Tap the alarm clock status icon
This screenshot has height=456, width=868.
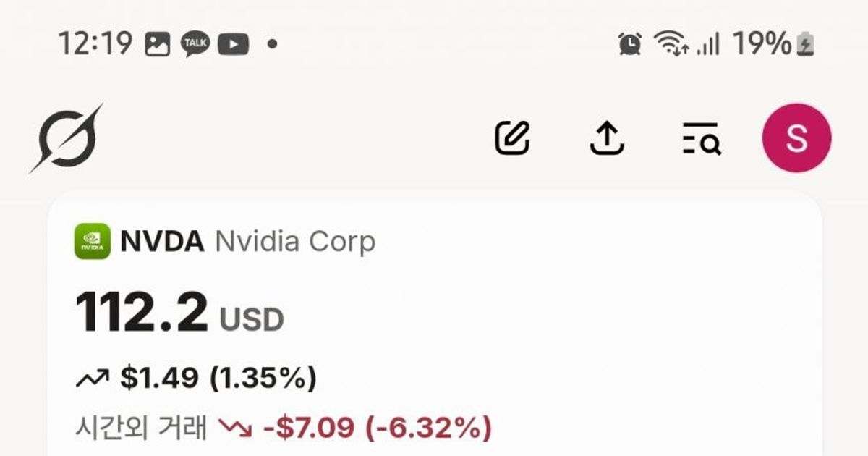[630, 45]
